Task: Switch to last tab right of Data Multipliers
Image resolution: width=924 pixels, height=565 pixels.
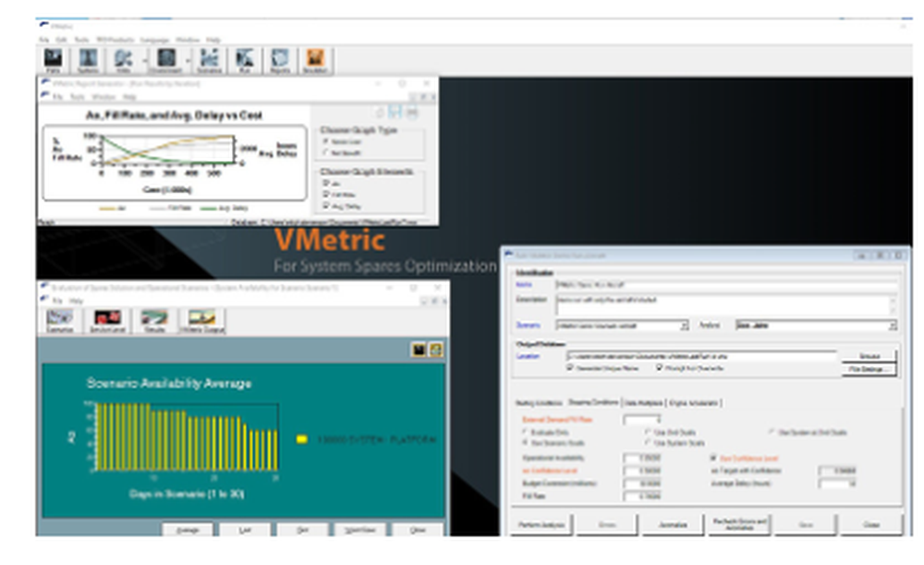Action: 694,403
